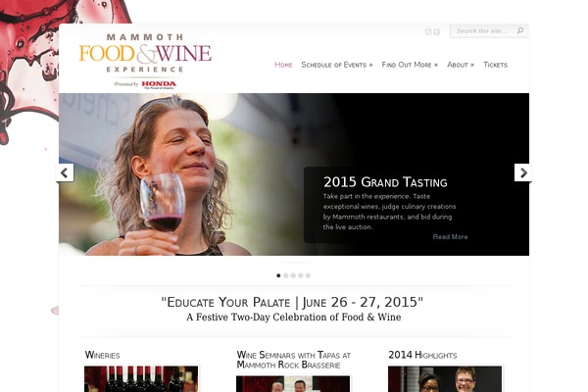
Task: Click into Search this site field
Action: coord(483,30)
